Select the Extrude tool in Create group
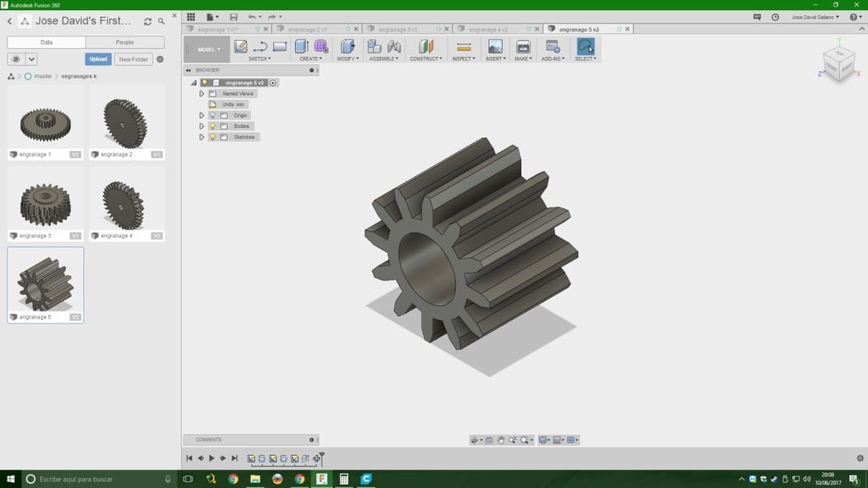Viewport: 868px width, 488px height. 302,47
